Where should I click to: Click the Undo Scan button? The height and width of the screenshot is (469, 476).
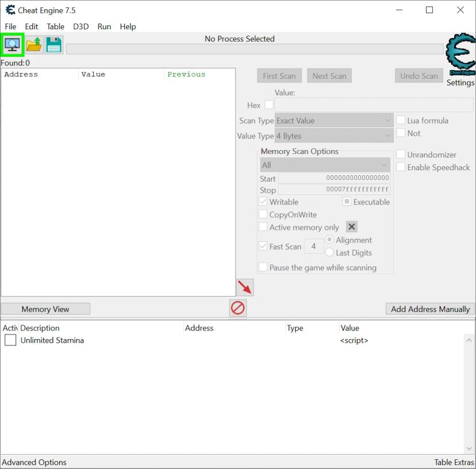pyautogui.click(x=419, y=76)
